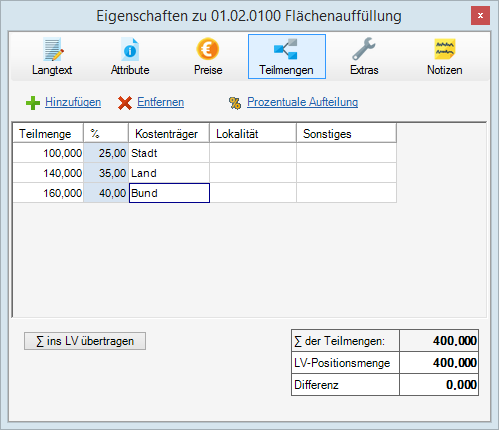Open the Langtext notepad icon
This screenshot has width=499, height=430.
pos(53,50)
